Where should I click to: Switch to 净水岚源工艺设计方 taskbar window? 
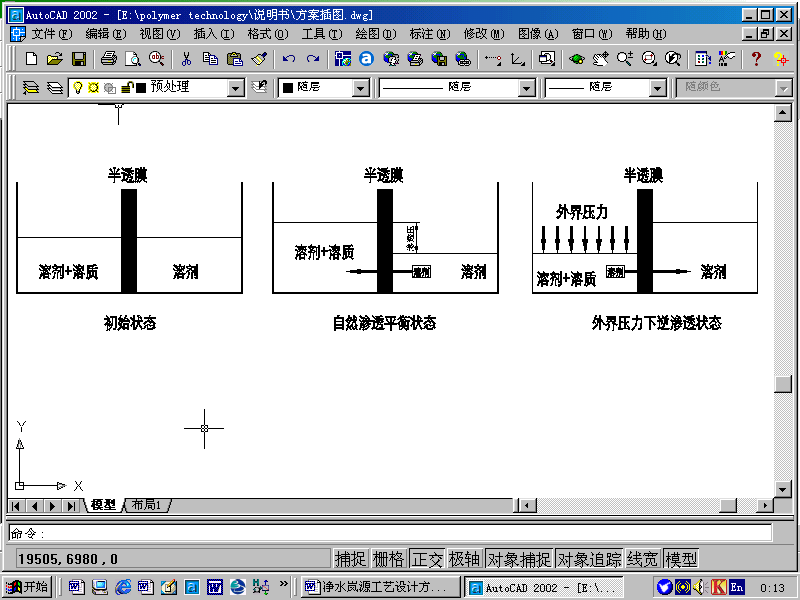click(x=381, y=587)
